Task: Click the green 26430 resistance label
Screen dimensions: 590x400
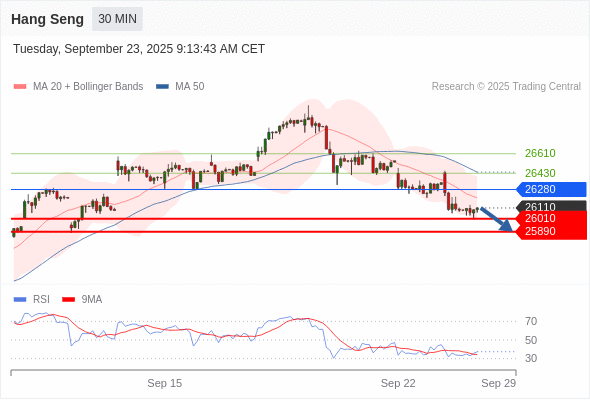Action: pyautogui.click(x=540, y=173)
